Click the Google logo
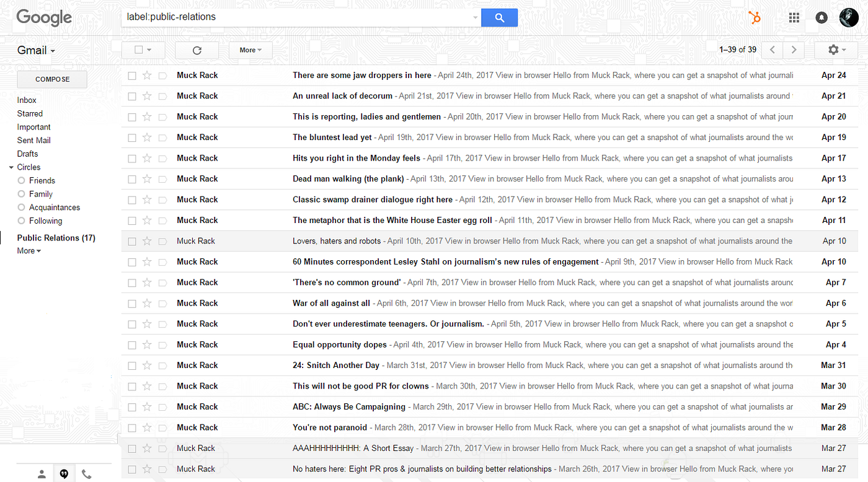The height and width of the screenshot is (482, 868). pos(44,18)
